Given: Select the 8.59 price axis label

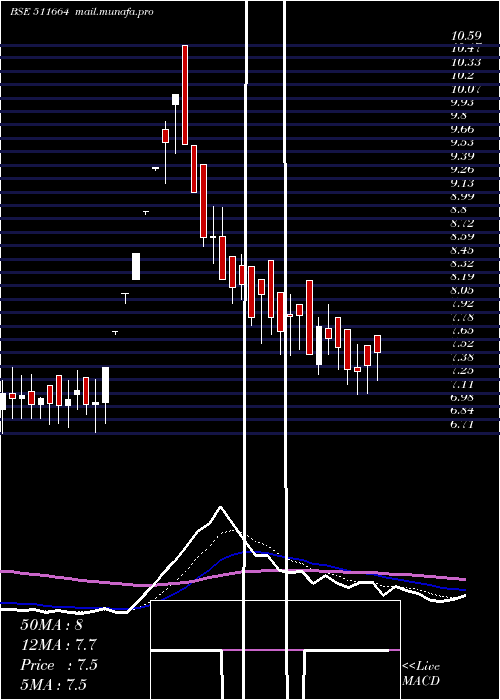Looking at the screenshot, I should pyautogui.click(x=462, y=237).
